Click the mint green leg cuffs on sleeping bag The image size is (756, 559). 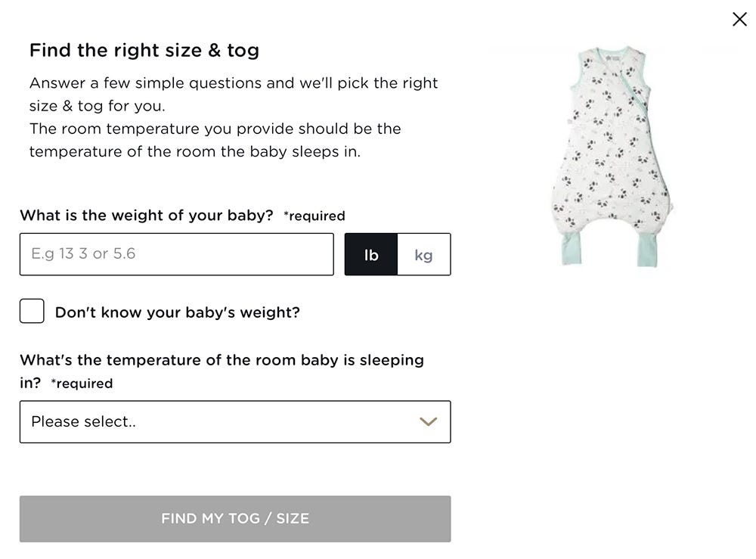click(572, 248)
